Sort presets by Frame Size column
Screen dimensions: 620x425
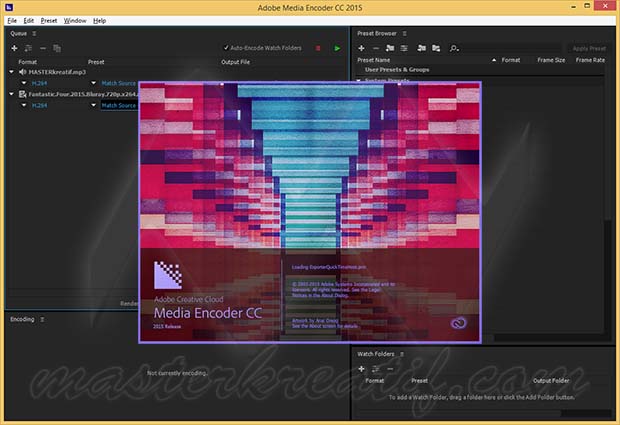point(551,60)
